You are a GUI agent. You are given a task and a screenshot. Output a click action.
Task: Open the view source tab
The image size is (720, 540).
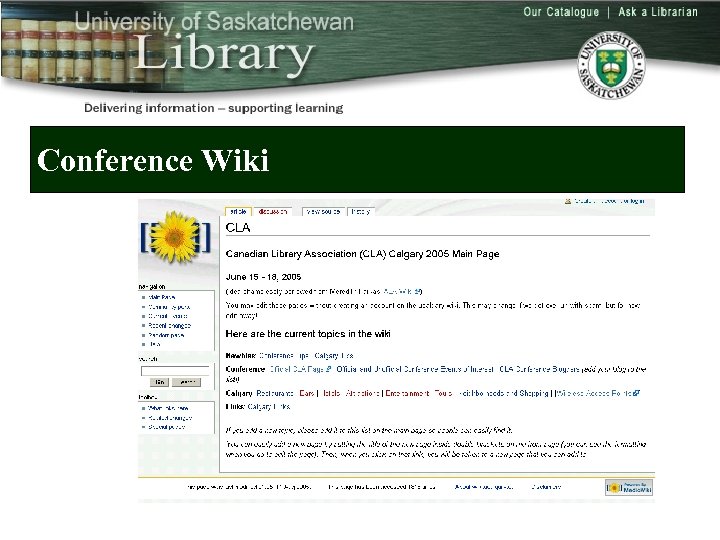pos(323,212)
